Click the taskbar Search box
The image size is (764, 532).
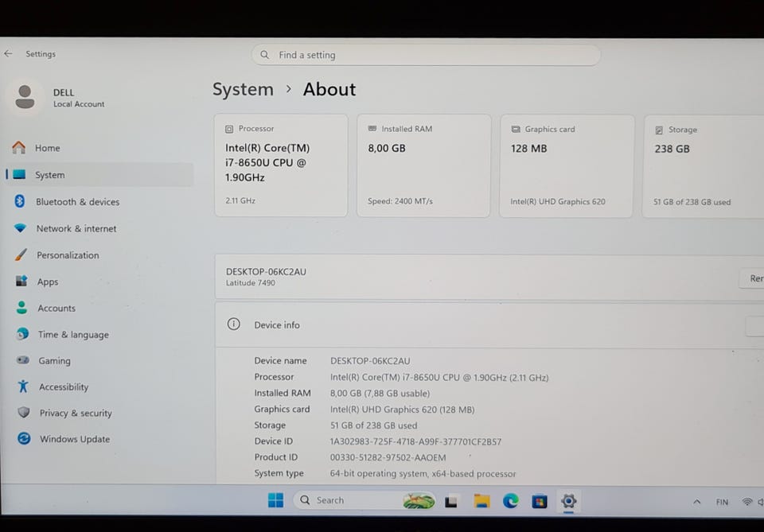[x=364, y=500]
